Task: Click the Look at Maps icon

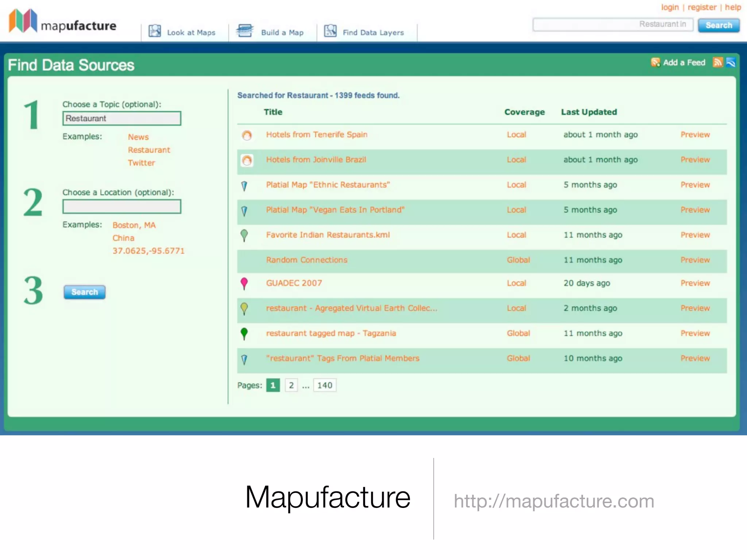Action: (x=155, y=31)
